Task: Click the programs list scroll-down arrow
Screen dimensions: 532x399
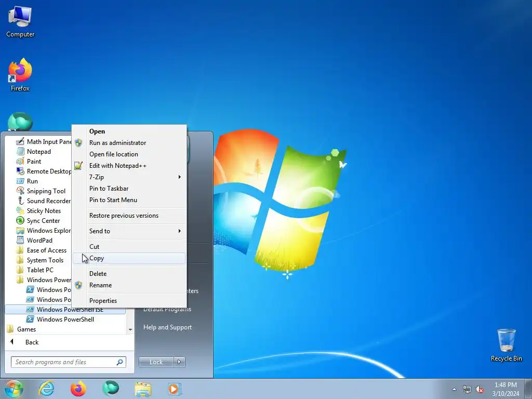Action: click(x=130, y=329)
